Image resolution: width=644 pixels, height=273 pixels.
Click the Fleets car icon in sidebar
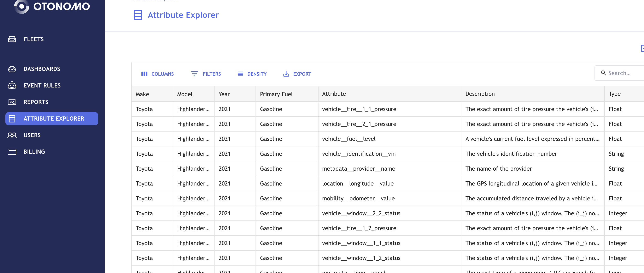tap(12, 39)
